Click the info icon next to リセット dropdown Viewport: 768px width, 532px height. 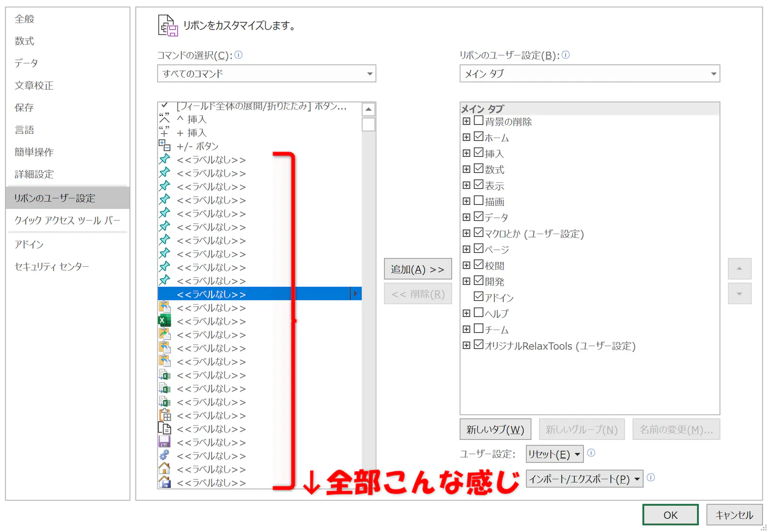(x=591, y=453)
